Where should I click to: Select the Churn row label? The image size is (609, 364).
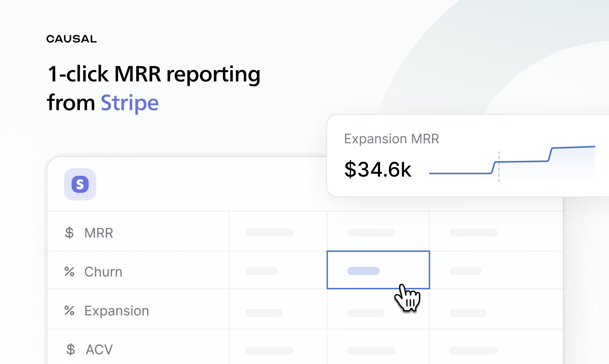(103, 272)
